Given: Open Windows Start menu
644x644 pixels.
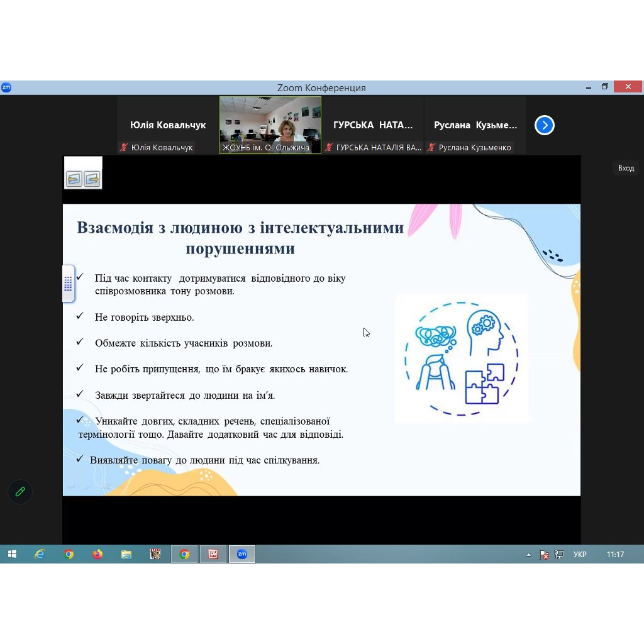Looking at the screenshot, I should pyautogui.click(x=12, y=554).
